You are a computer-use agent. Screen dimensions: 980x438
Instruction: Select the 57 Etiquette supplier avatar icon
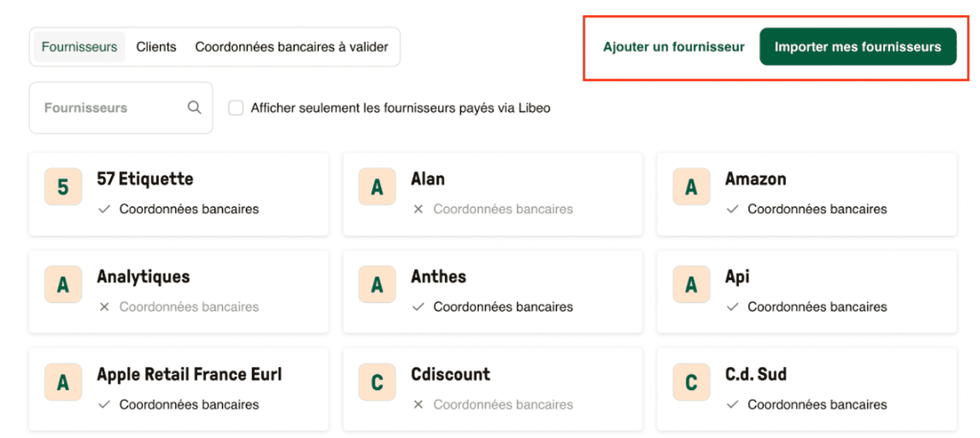coord(62,187)
